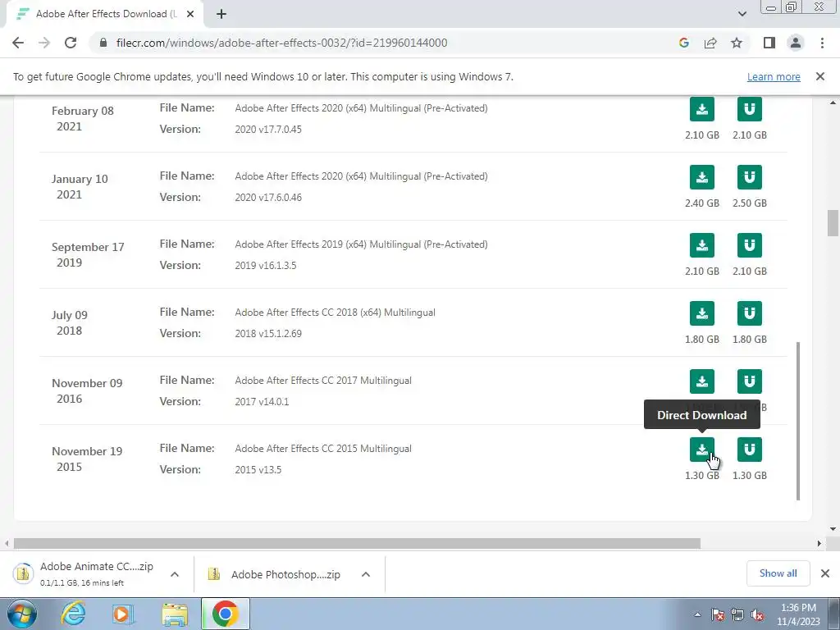The width and height of the screenshot is (840, 630).
Task: Click the vertical page scrollbar thumb
Action: pyautogui.click(x=833, y=223)
